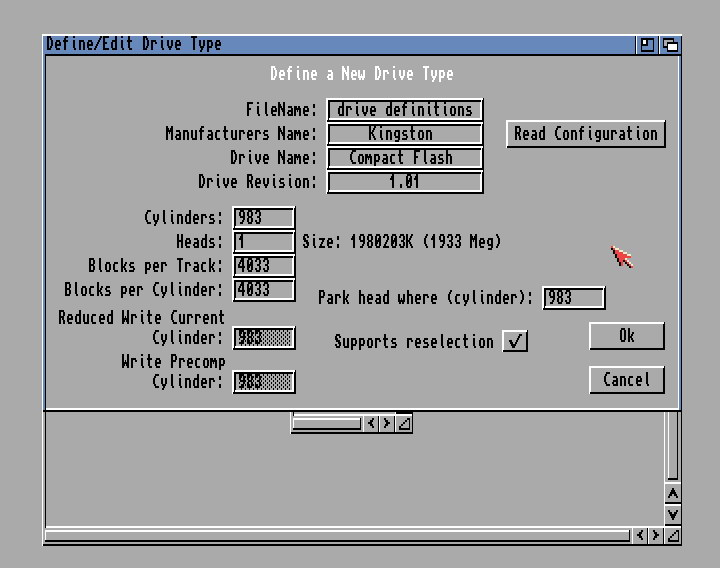Select the Manufacturers Name field with Kingston
The width and height of the screenshot is (720, 568).
(x=405, y=134)
